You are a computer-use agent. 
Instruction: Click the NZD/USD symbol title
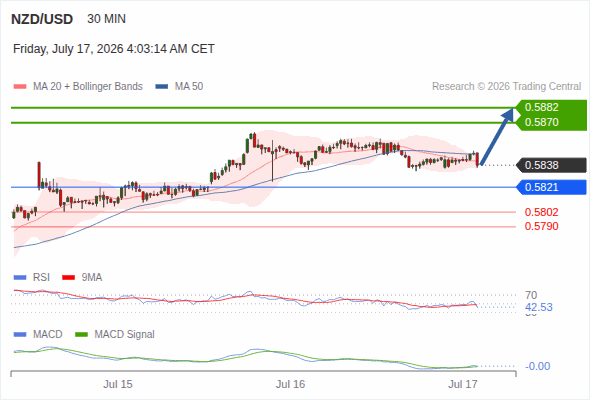coord(42,19)
